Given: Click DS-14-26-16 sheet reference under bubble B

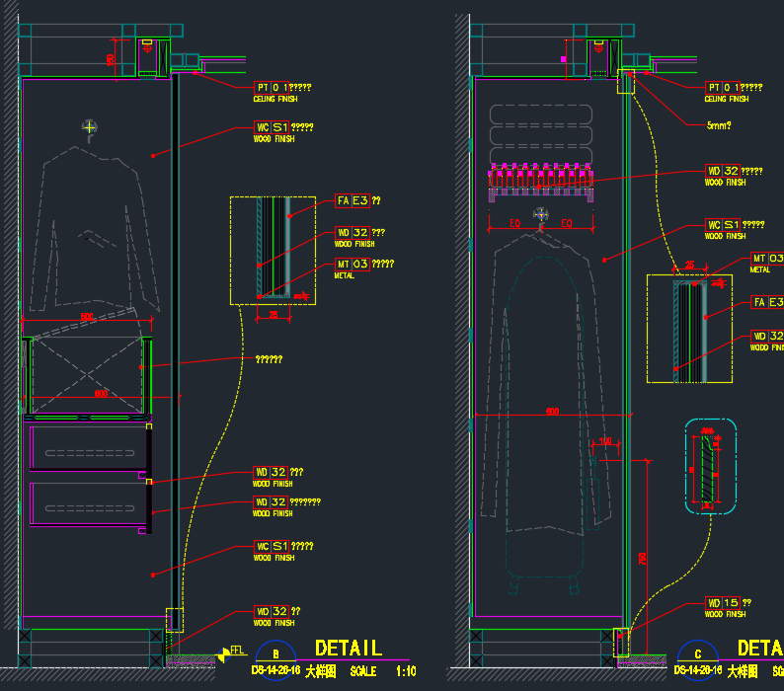Looking at the screenshot, I should (275, 670).
